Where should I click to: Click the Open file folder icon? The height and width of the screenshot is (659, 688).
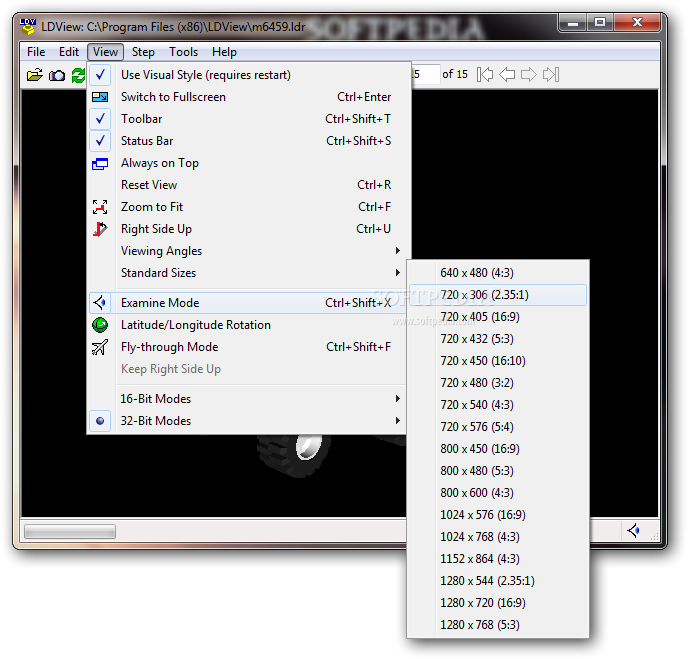point(35,75)
